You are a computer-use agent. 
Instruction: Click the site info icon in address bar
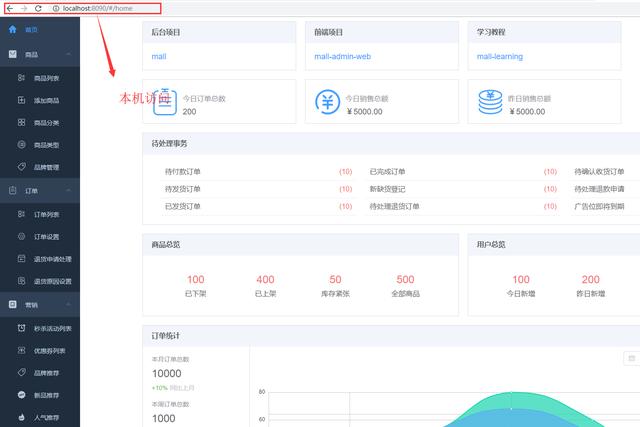(x=56, y=8)
